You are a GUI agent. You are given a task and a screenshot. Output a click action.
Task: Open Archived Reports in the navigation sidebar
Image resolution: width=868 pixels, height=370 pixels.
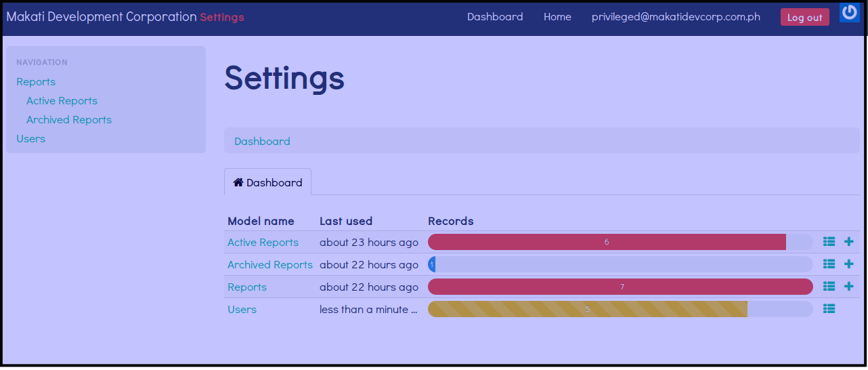pyautogui.click(x=69, y=120)
